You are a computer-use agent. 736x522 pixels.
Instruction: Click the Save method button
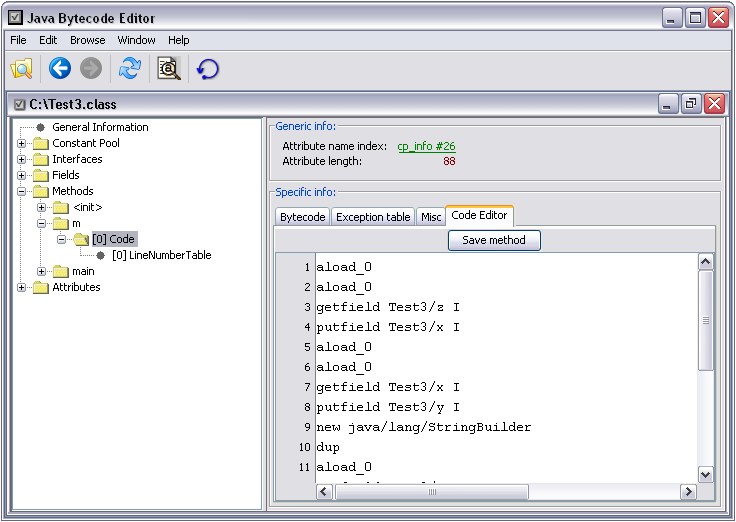click(494, 240)
